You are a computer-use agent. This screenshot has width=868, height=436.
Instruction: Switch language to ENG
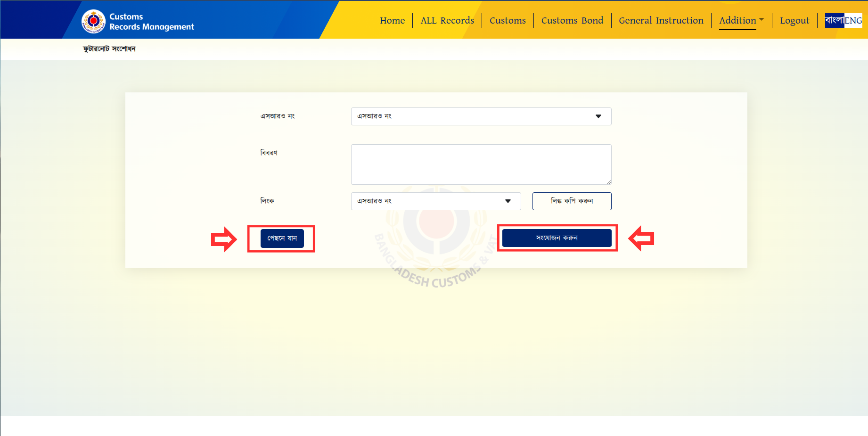coord(853,21)
